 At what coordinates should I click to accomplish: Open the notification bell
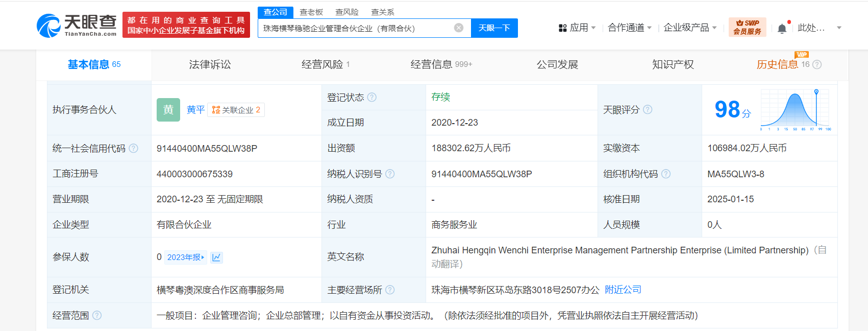[x=782, y=29]
